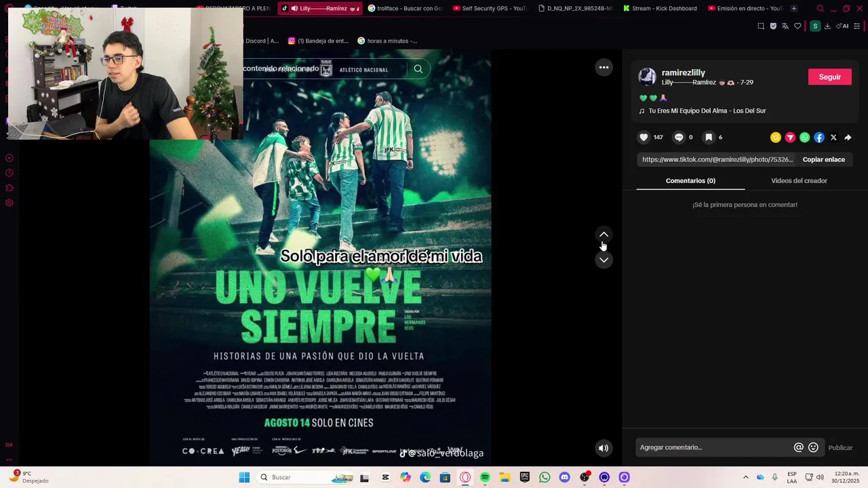The image size is (868, 488).
Task: Open WhatsApp from the taskbar
Action: coord(545,477)
